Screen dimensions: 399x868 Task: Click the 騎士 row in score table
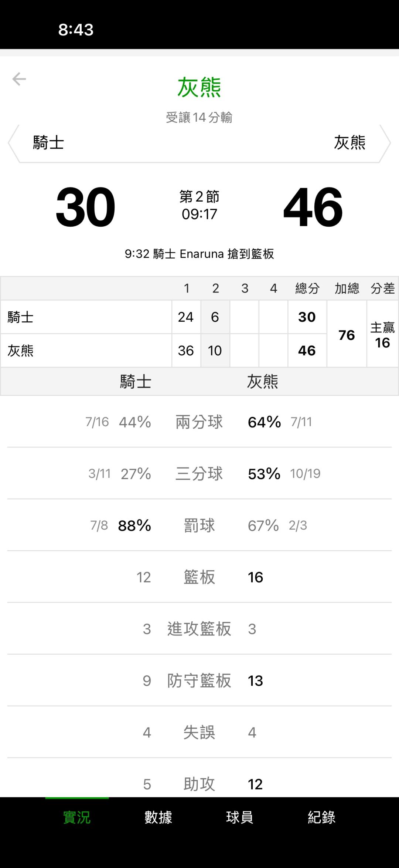click(86, 317)
